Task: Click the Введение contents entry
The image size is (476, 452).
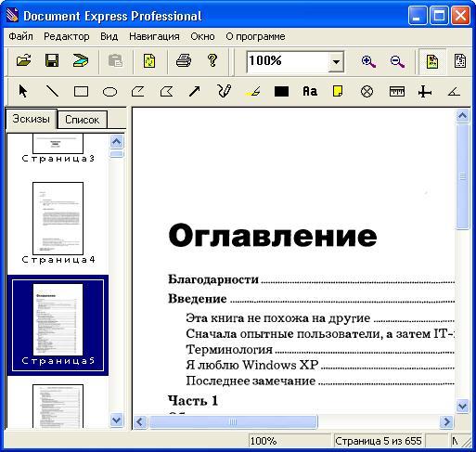Action: click(198, 299)
